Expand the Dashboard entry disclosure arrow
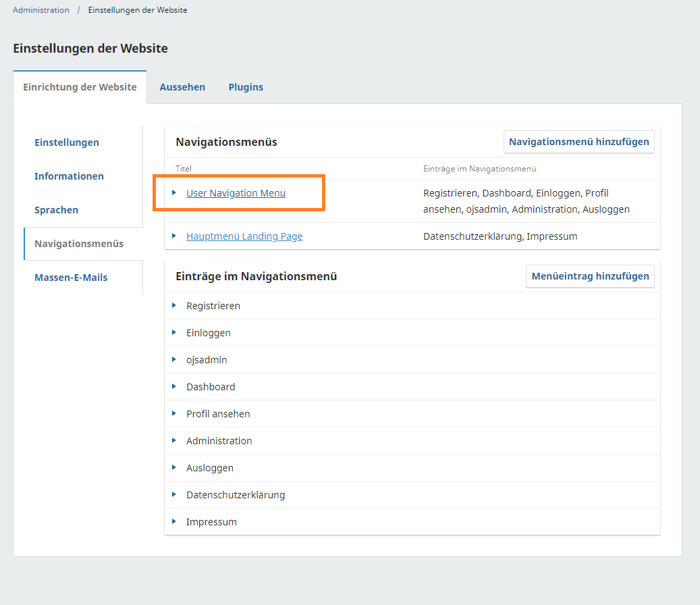Viewport: 700px width, 605px height. point(174,386)
